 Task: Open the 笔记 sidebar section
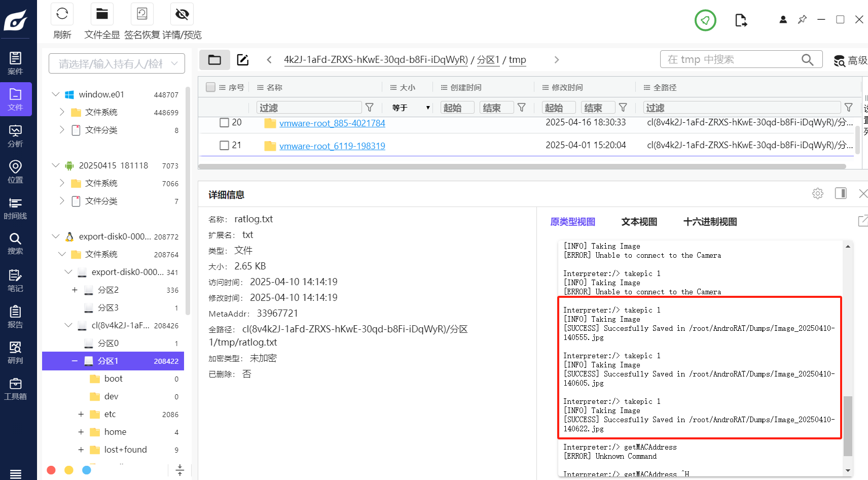(x=15, y=280)
